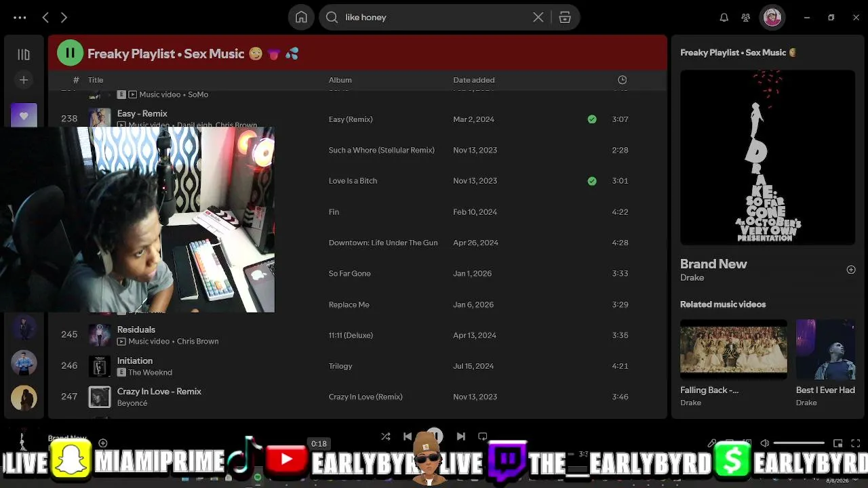Open The Weeknd artist link

coord(150,372)
